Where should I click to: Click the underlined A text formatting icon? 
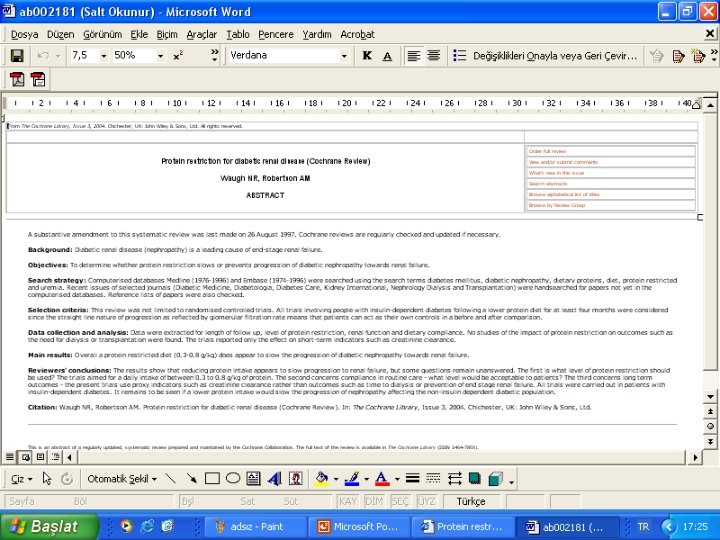(x=387, y=56)
